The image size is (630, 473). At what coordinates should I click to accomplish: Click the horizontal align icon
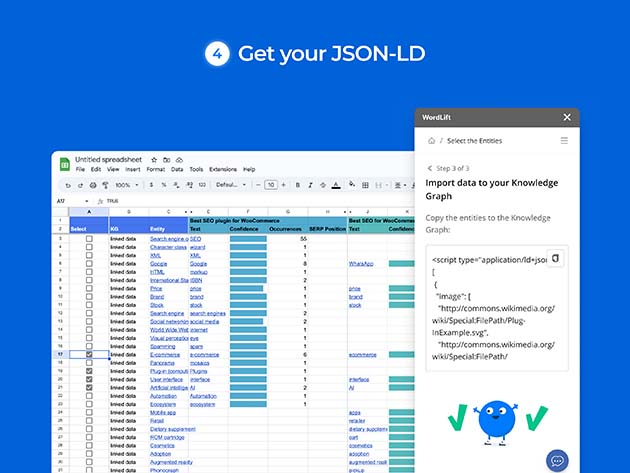[x=398, y=185]
